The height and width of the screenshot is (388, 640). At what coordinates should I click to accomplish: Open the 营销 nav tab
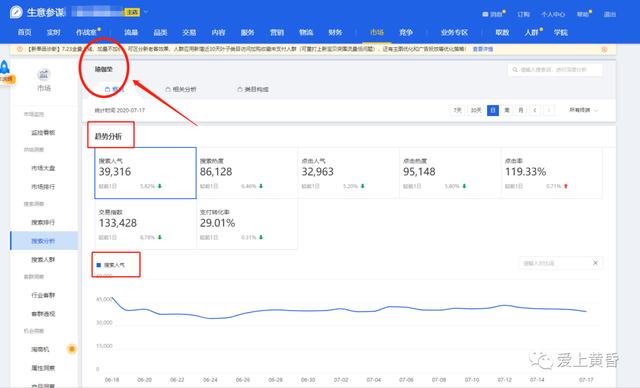(277, 32)
